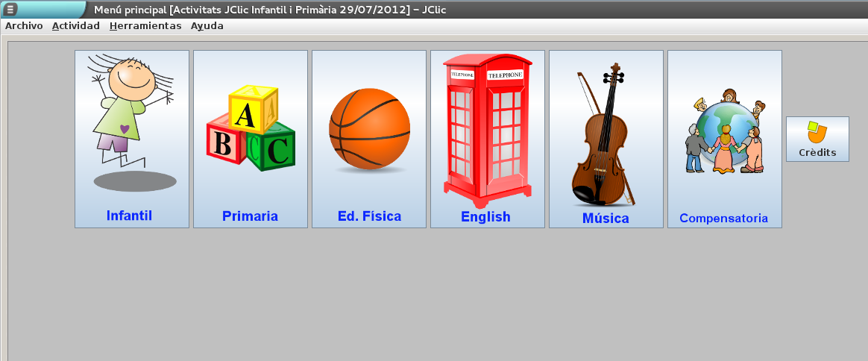Click the orange basketball picture
The height and width of the screenshot is (361, 868).
pos(369,130)
